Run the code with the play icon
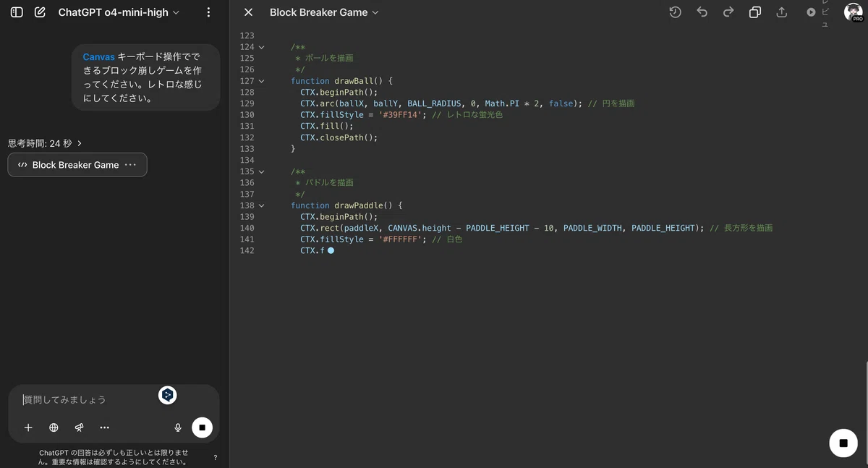The height and width of the screenshot is (468, 868). coord(811,12)
